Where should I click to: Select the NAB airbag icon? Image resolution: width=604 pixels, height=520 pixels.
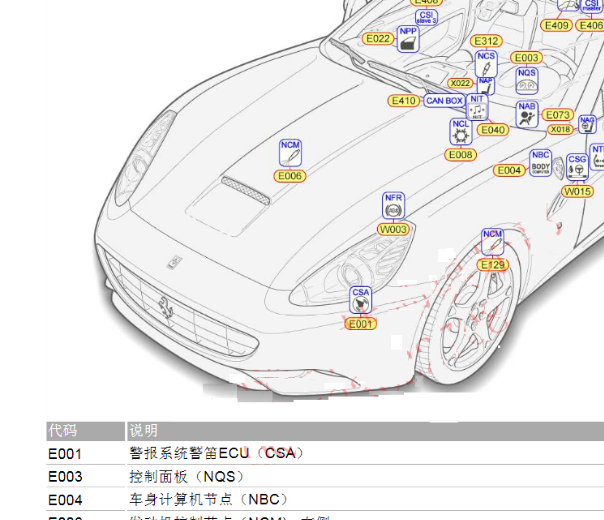click(x=527, y=114)
